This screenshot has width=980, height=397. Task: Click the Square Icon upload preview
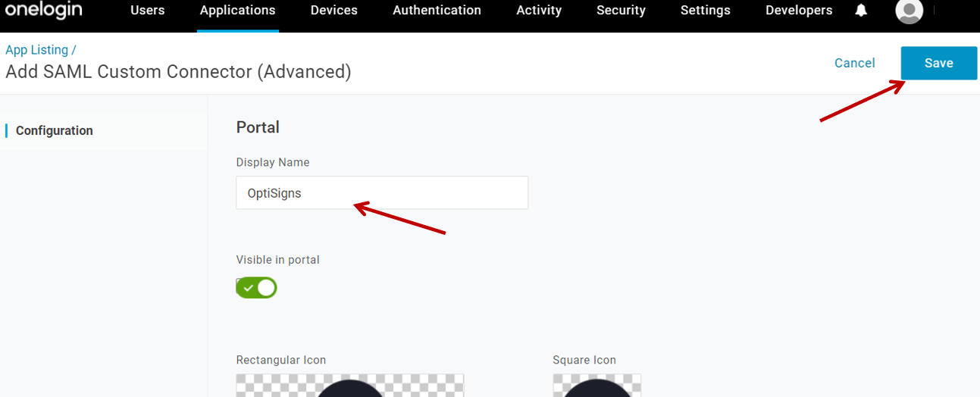click(x=596, y=385)
